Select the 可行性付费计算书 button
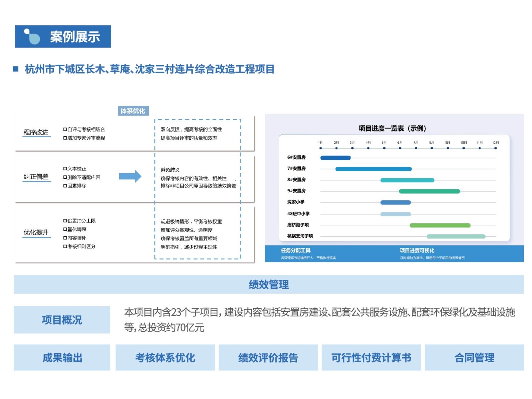Screen dimensions: 532x399 click(371, 358)
